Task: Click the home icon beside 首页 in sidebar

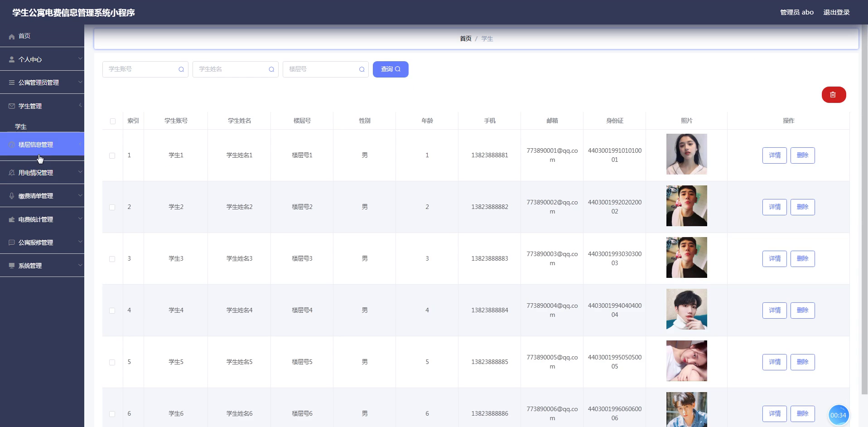Action: (x=12, y=36)
